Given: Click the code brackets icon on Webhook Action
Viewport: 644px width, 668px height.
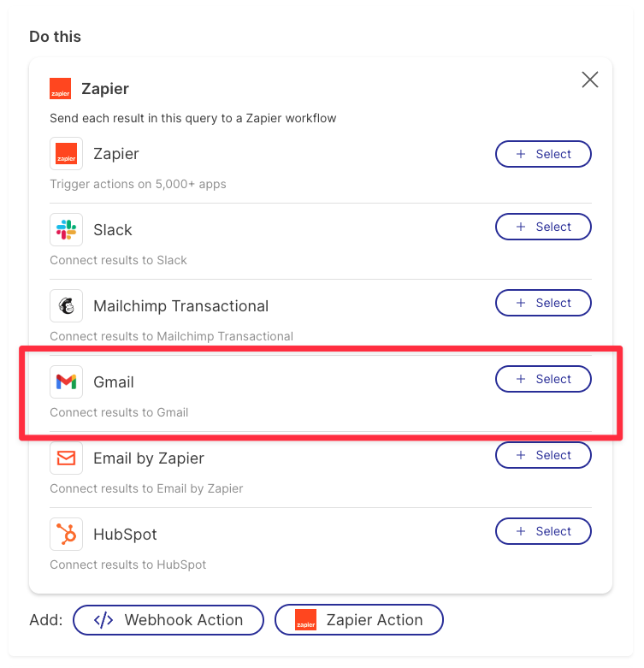Looking at the screenshot, I should [x=103, y=620].
